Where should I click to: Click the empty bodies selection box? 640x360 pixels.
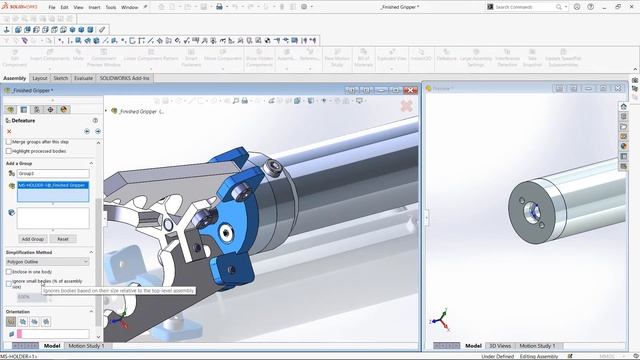[x=53, y=218]
